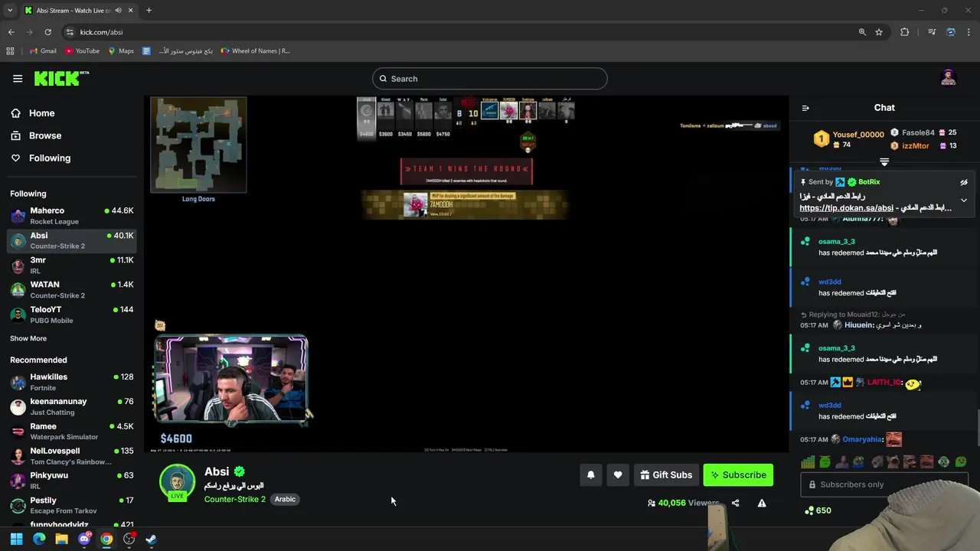The height and width of the screenshot is (551, 980).
Task: Click izzMtor in gift leaderboard
Action: (915, 145)
